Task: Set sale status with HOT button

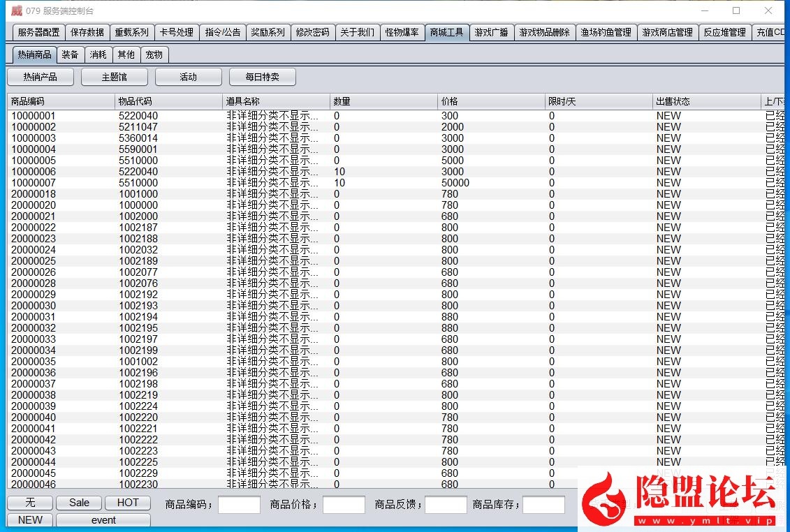Action: click(x=128, y=503)
